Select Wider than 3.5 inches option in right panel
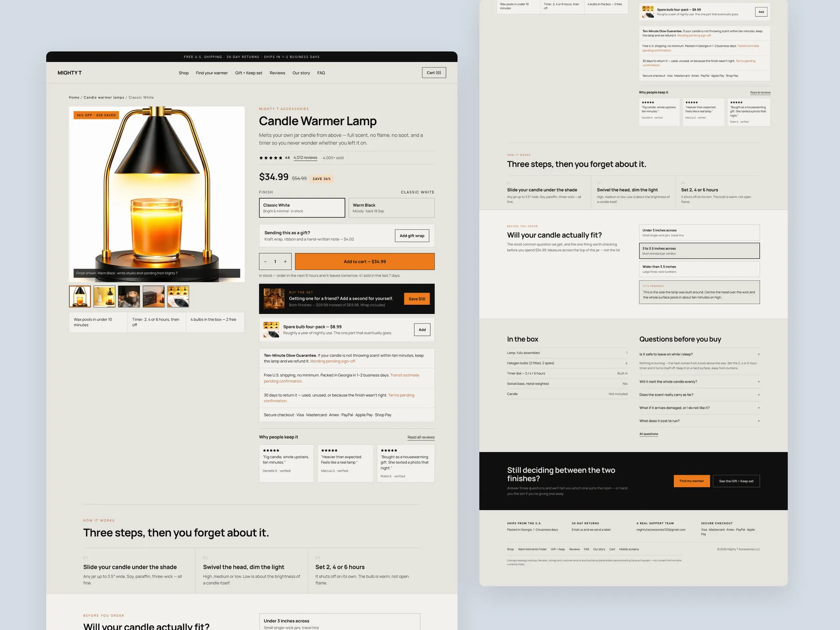This screenshot has height=630, width=840. pos(699,269)
